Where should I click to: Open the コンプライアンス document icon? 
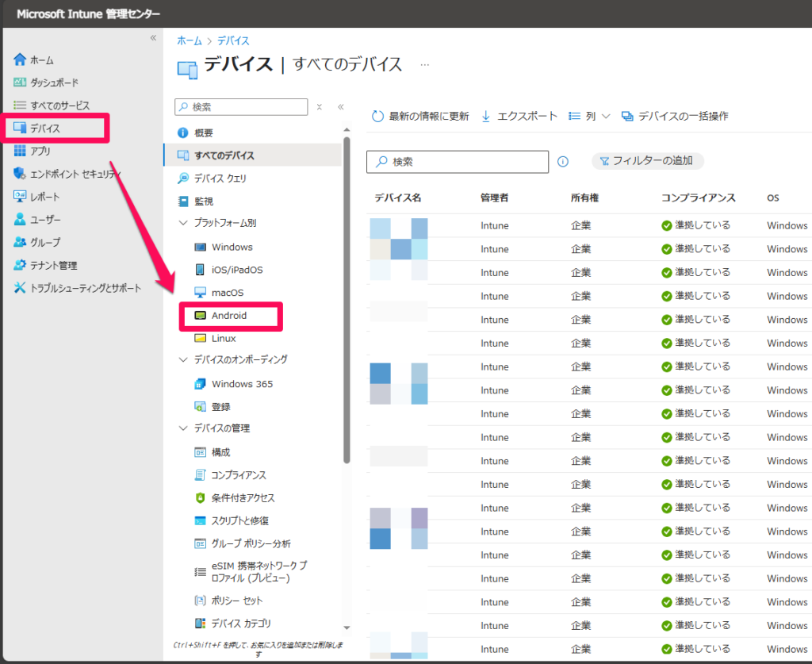201,475
